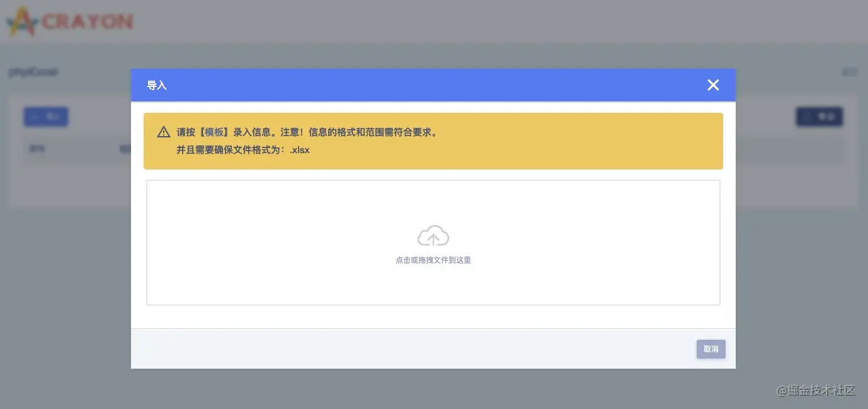Screen dimensions: 868x409
Task: Click the cloud upload icon in the dropzone
Action: [x=433, y=234]
